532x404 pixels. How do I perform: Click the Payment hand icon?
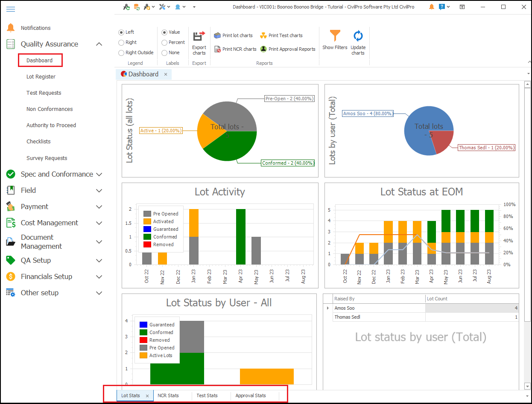click(x=11, y=206)
